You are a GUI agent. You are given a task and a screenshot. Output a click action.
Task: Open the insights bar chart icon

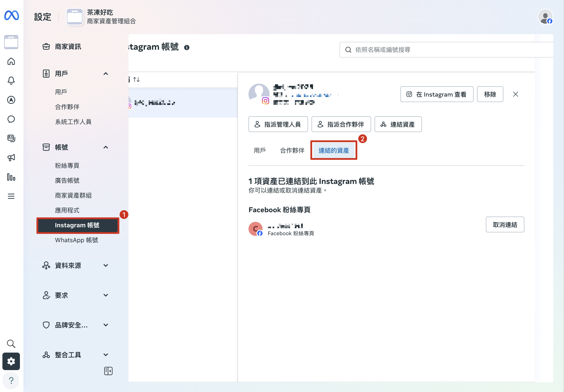[11, 177]
